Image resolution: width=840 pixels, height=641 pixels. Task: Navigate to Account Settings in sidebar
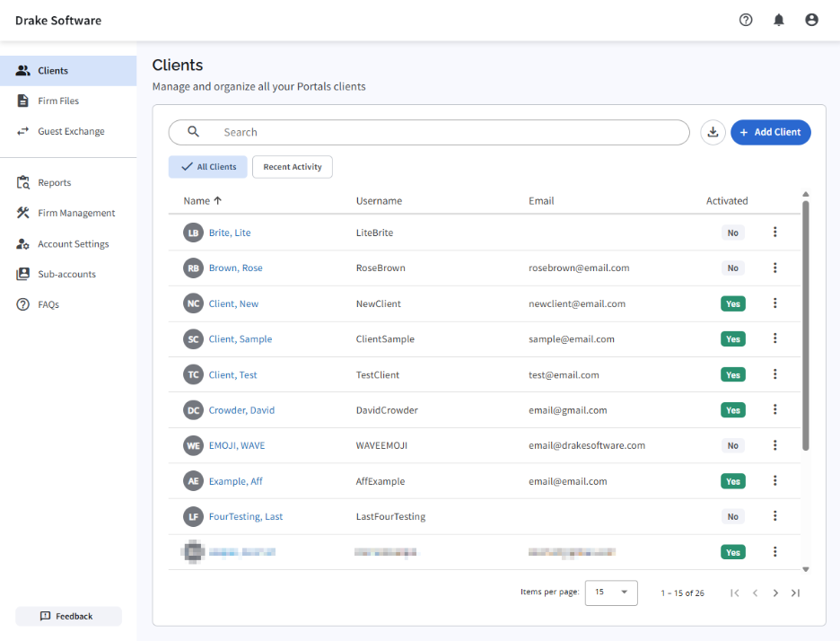73,244
